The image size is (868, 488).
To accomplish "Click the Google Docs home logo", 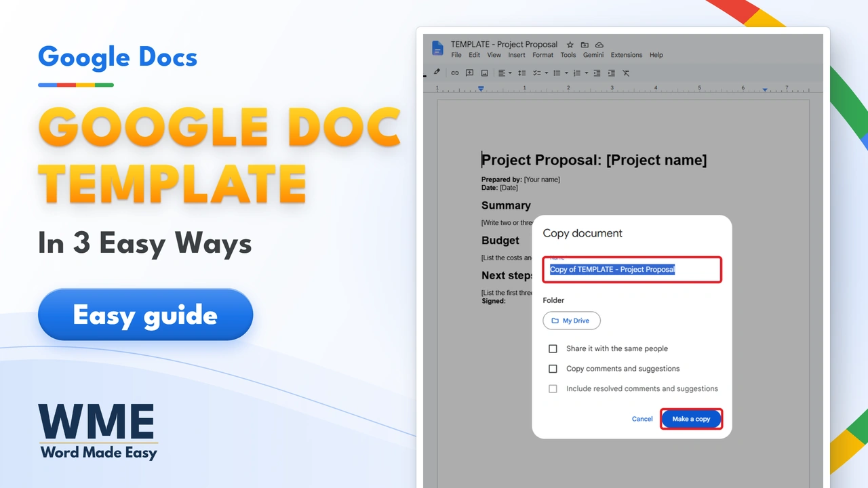I will click(437, 48).
